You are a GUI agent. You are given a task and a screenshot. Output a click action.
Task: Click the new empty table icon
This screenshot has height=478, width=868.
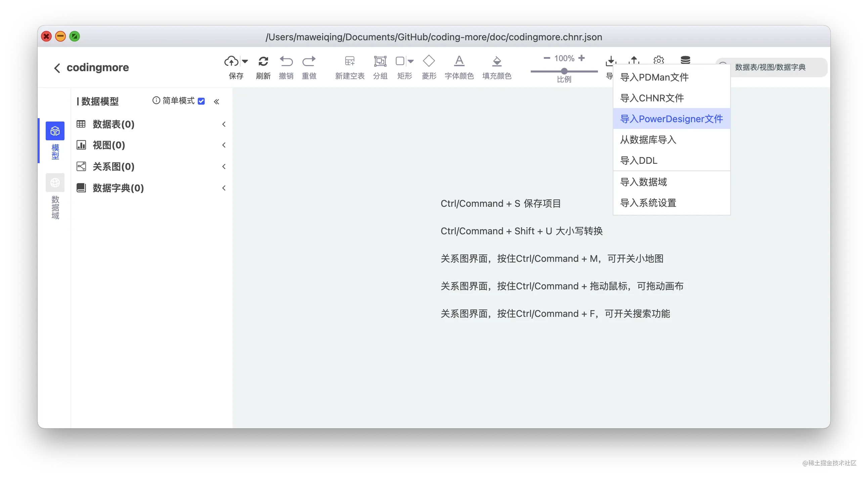click(x=350, y=61)
